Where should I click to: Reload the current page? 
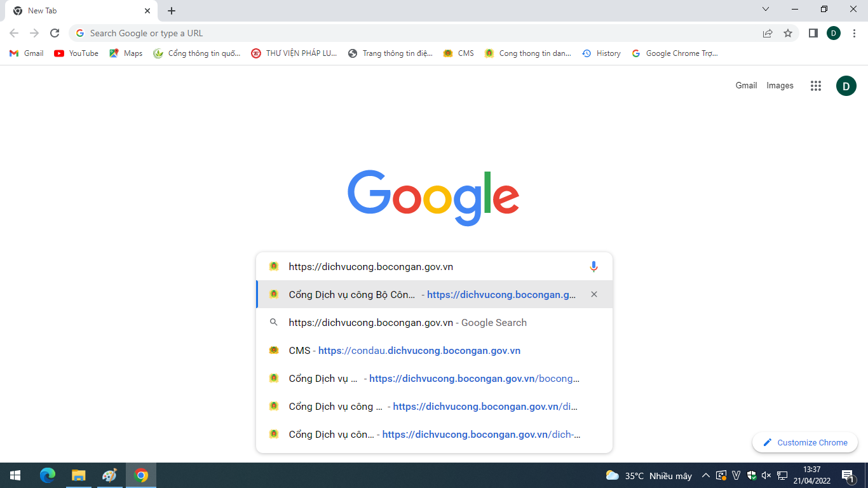55,33
